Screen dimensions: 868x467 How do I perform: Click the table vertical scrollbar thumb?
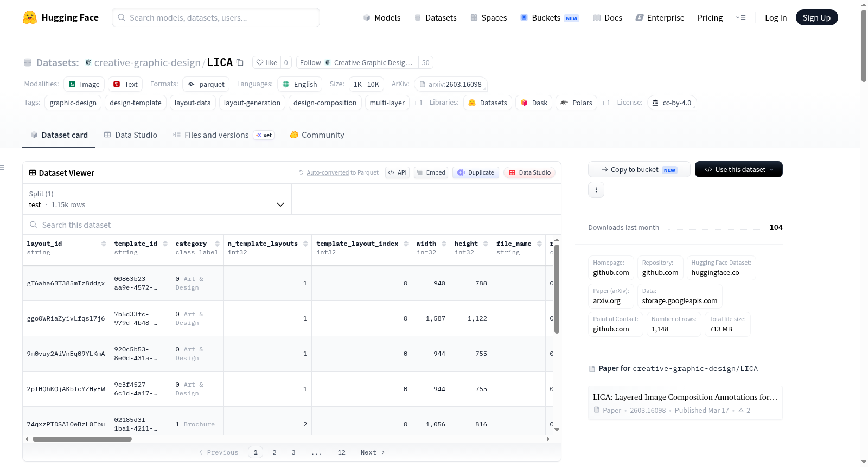[x=557, y=289]
